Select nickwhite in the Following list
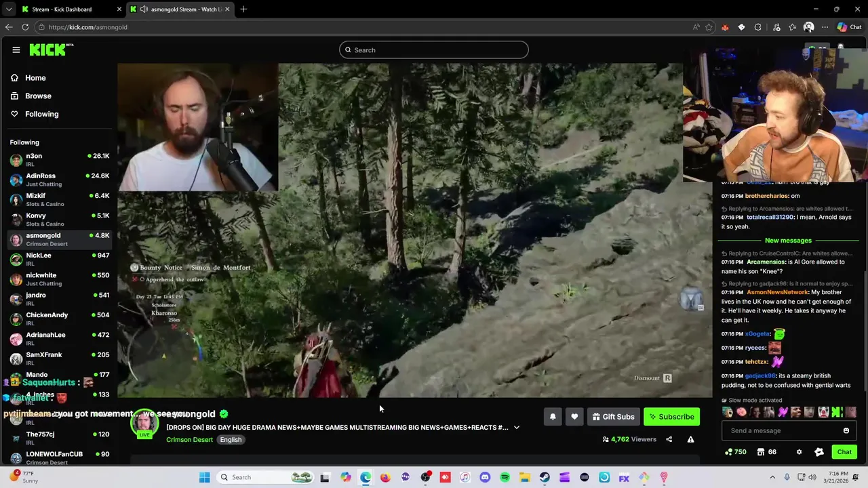The image size is (868, 488). pos(60,279)
